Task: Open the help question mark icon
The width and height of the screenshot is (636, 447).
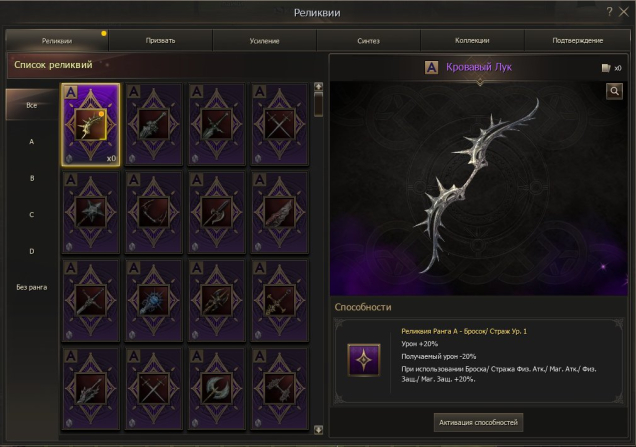Action: tap(609, 12)
